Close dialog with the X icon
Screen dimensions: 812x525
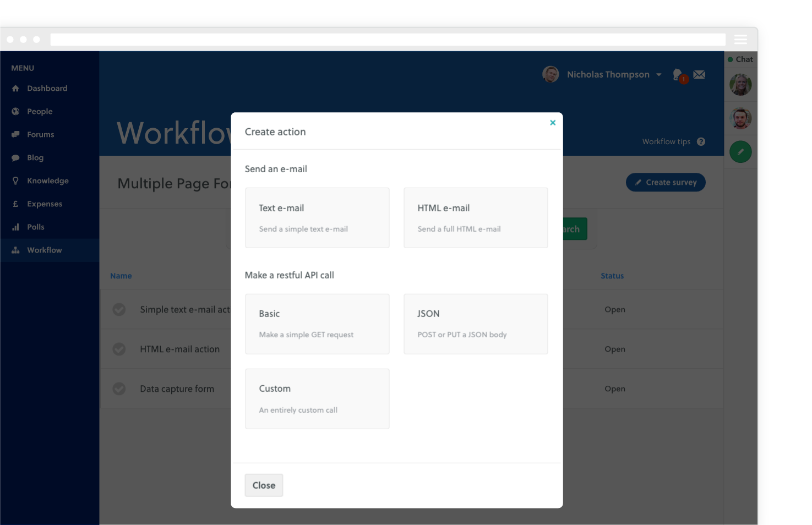[553, 123]
